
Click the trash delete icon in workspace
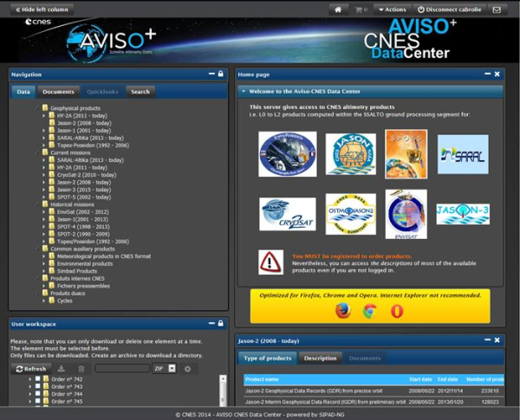[81, 369]
